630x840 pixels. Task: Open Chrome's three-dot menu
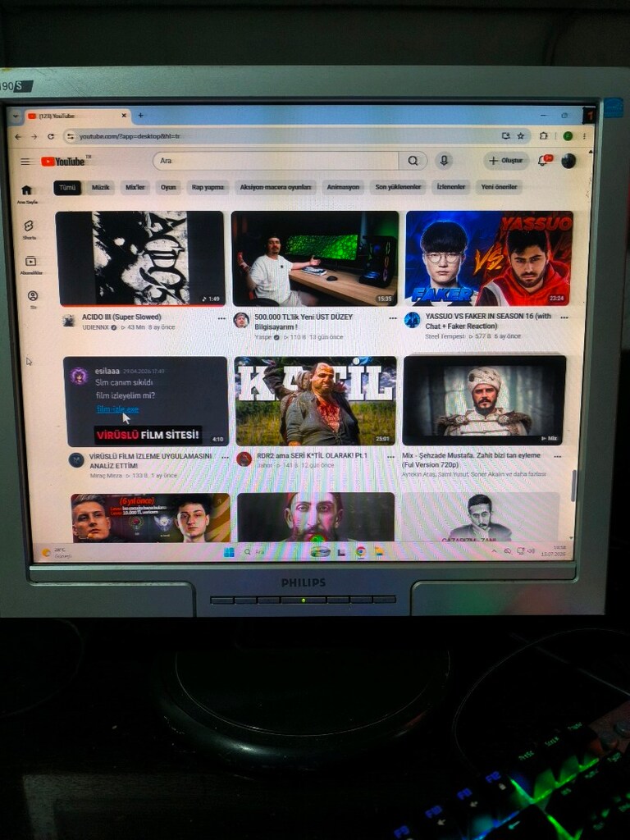584,136
